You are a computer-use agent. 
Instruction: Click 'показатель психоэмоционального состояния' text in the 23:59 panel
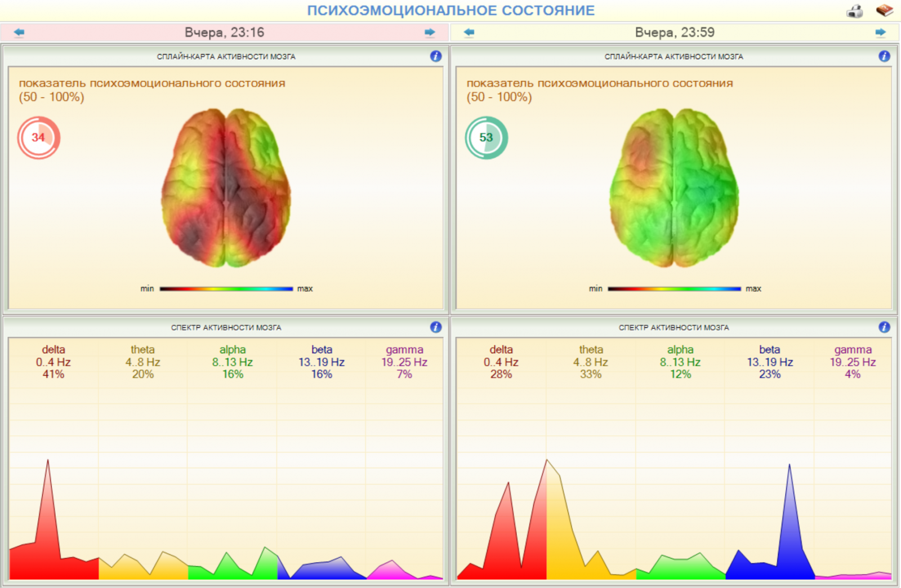[x=600, y=83]
